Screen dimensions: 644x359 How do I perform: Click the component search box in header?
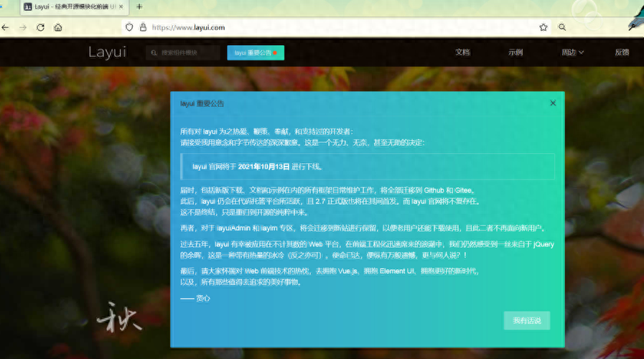(x=183, y=52)
